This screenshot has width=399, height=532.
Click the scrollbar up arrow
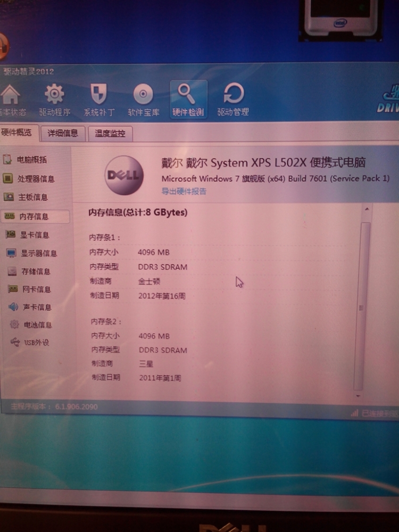(x=367, y=209)
